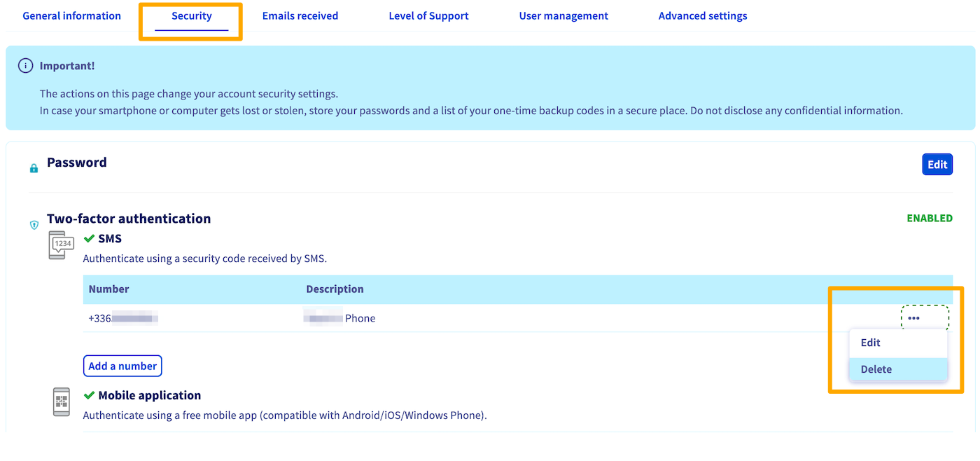Screen dimensions: 980x461
Task: Go to the User management tab
Action: (x=563, y=15)
